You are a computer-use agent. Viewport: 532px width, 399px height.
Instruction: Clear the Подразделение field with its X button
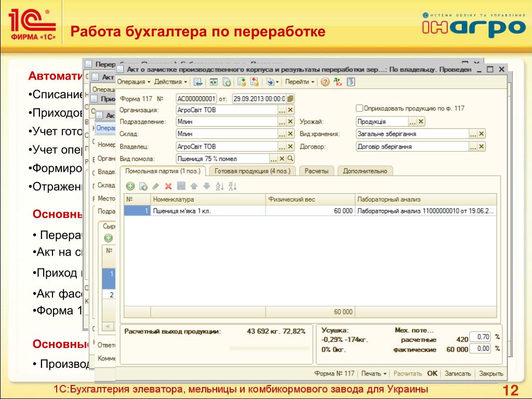pos(290,122)
